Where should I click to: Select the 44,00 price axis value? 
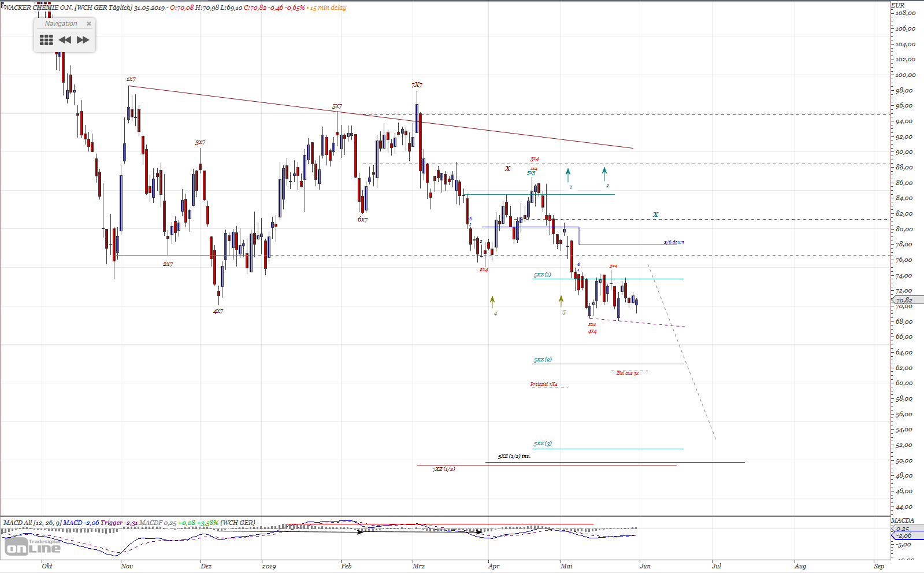[x=904, y=507]
